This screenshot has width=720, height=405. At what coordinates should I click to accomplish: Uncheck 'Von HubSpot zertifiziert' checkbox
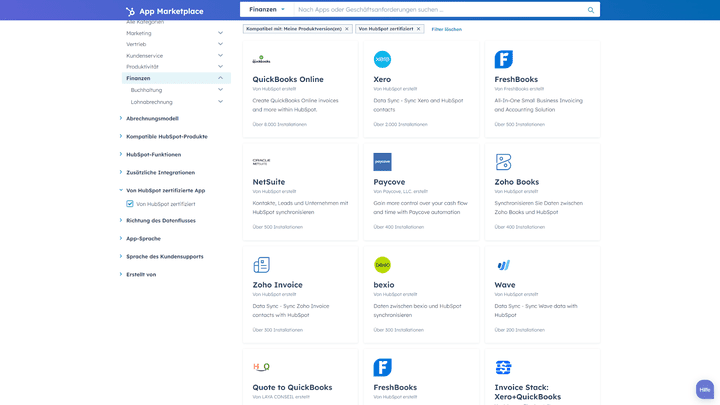[130, 203]
